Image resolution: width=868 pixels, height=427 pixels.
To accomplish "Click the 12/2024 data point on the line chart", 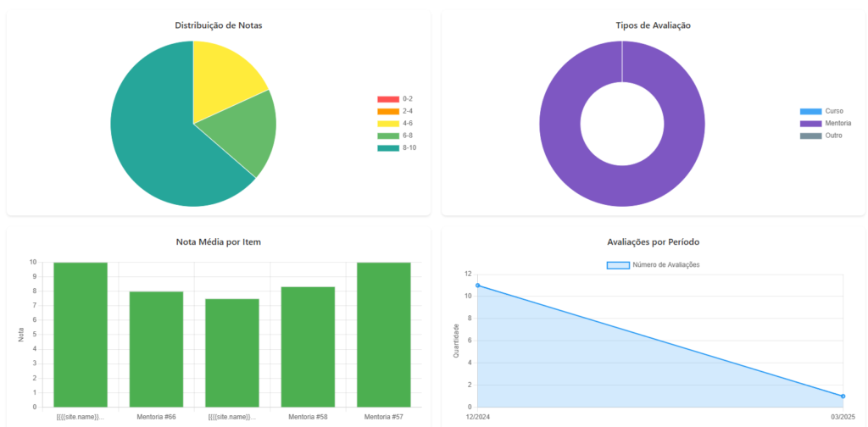I will (478, 286).
